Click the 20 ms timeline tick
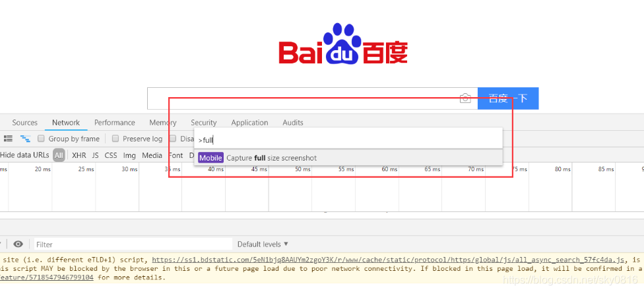This screenshot has width=644, height=292. [43, 169]
